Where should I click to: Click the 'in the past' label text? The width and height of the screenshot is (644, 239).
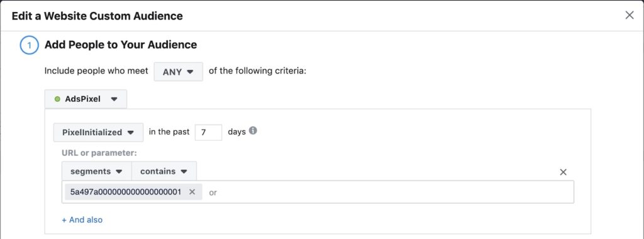[x=169, y=132]
